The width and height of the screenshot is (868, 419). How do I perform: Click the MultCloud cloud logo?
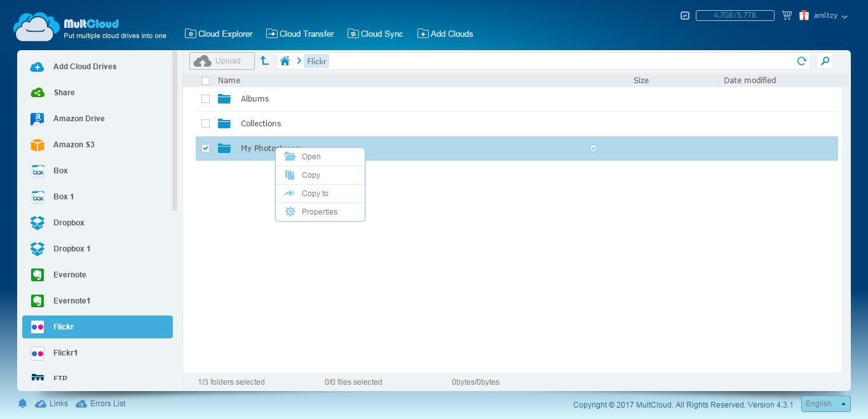click(36, 27)
